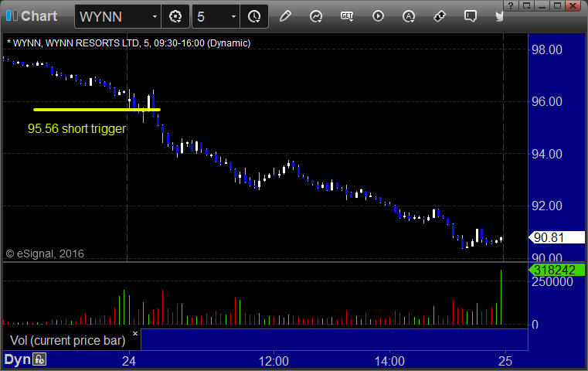588x371 pixels.
Task: Select the pencil drawing tool
Action: coord(285,16)
